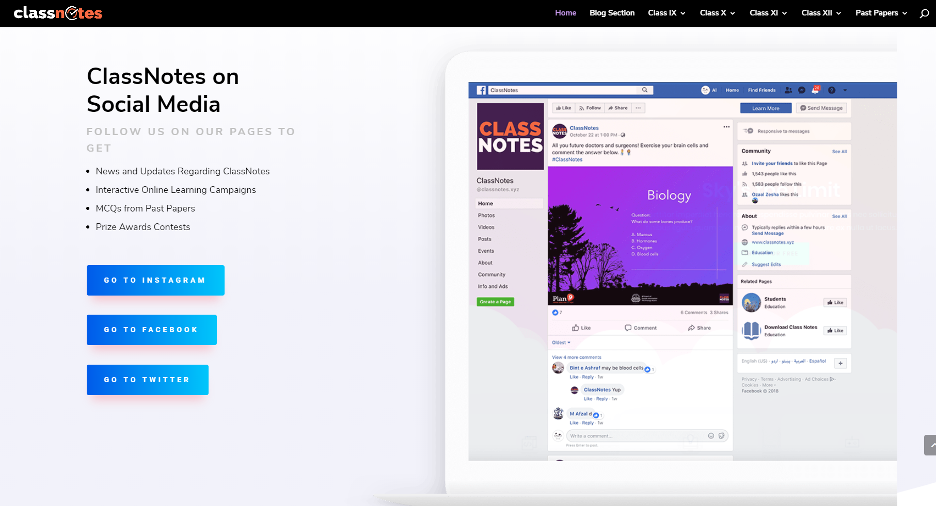The image size is (936, 506).
Task: Click the Facebook search field in mockup
Action: pyautogui.click(x=571, y=90)
